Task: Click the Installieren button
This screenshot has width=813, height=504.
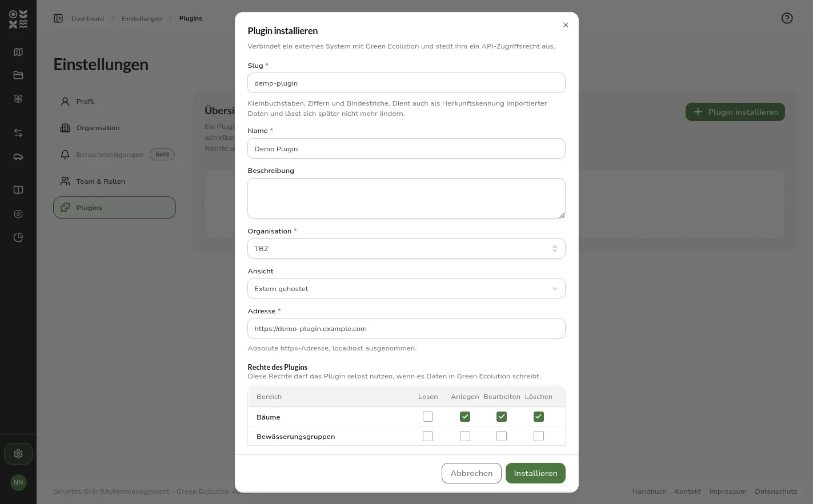Action: [x=535, y=473]
